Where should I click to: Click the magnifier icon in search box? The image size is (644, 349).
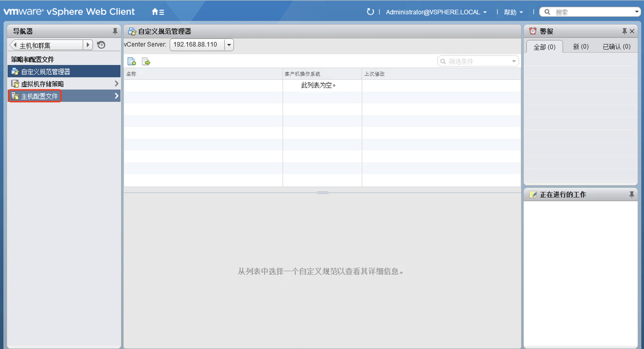(x=547, y=12)
